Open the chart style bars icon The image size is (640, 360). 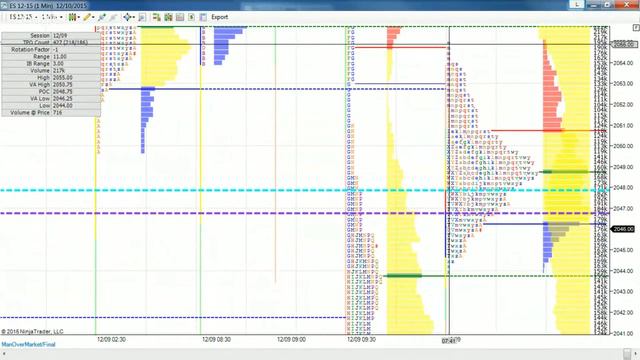(x=72, y=17)
